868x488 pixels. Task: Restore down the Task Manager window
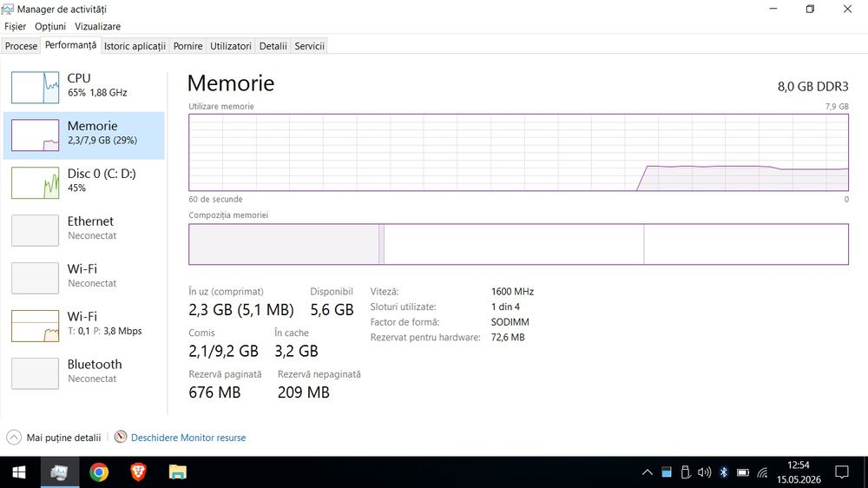(x=810, y=9)
